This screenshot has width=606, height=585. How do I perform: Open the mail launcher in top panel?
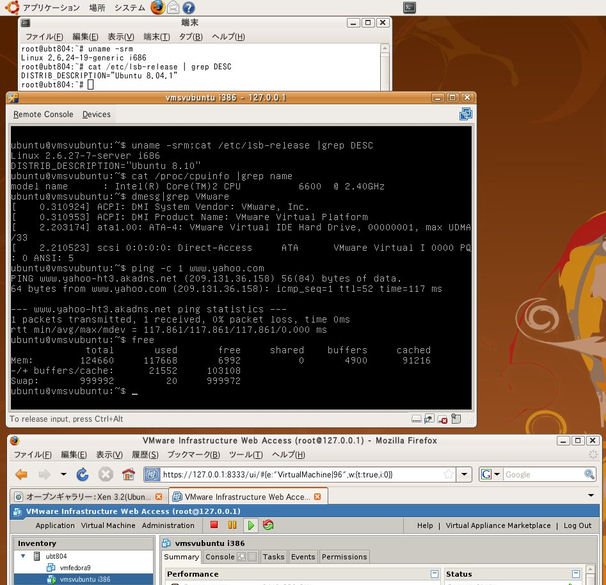point(173,7)
